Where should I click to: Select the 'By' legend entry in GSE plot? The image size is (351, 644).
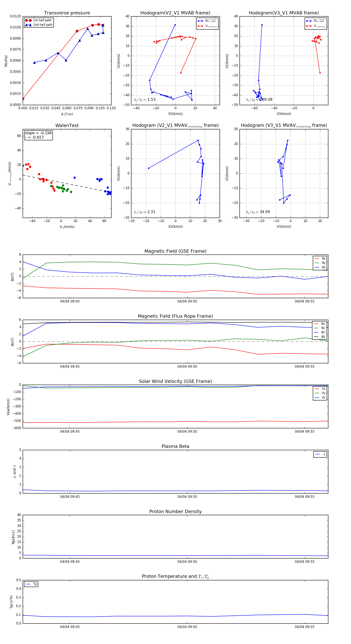[320, 263]
